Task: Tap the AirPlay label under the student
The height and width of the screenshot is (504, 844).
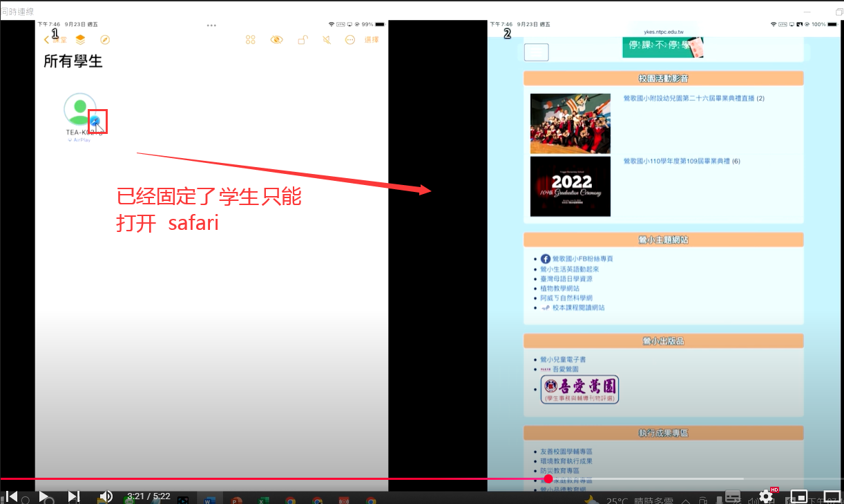Action: (x=79, y=140)
